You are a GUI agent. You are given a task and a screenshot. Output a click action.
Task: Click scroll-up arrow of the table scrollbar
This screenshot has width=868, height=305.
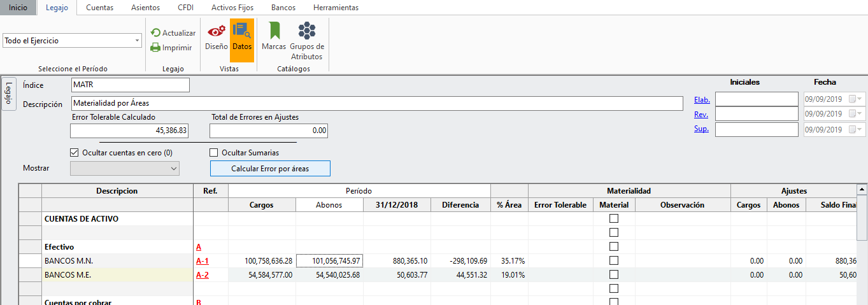[862, 190]
